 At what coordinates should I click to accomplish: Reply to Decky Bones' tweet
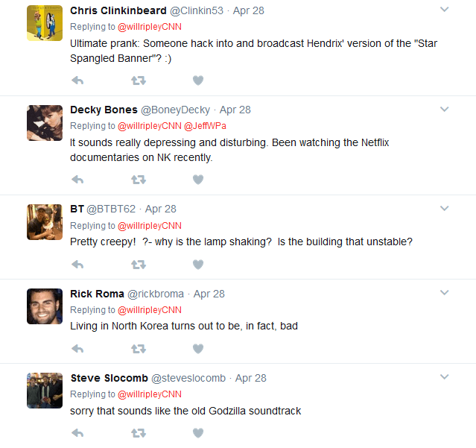click(77, 179)
